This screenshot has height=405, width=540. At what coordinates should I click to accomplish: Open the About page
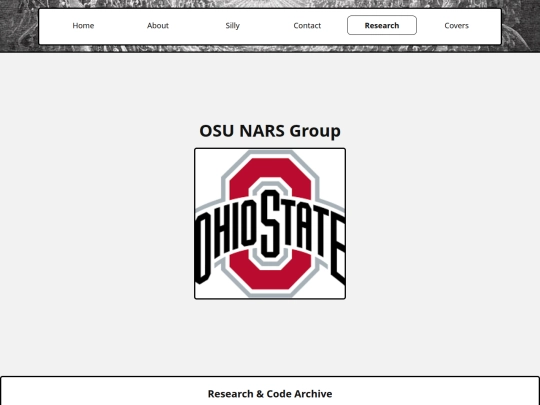click(x=158, y=25)
